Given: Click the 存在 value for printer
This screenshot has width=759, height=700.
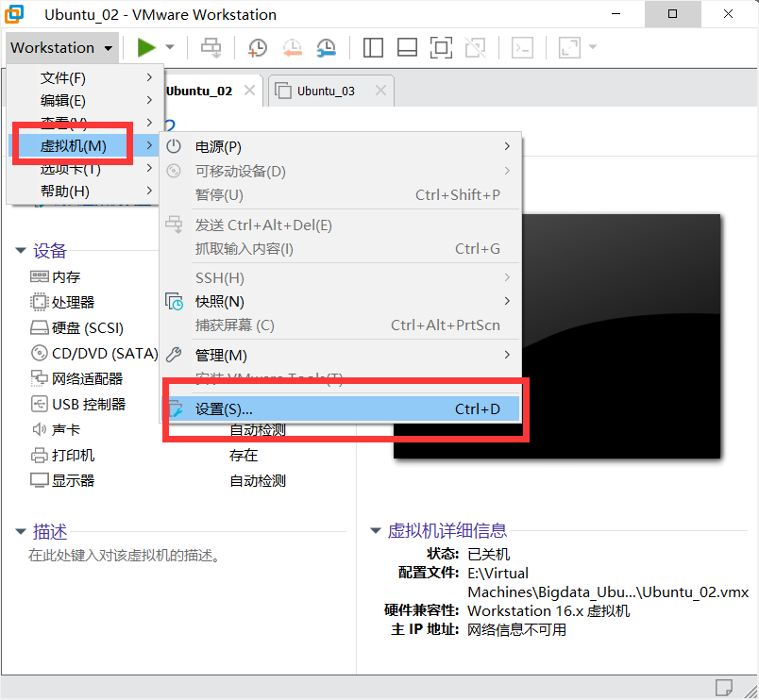Looking at the screenshot, I should pyautogui.click(x=244, y=456).
